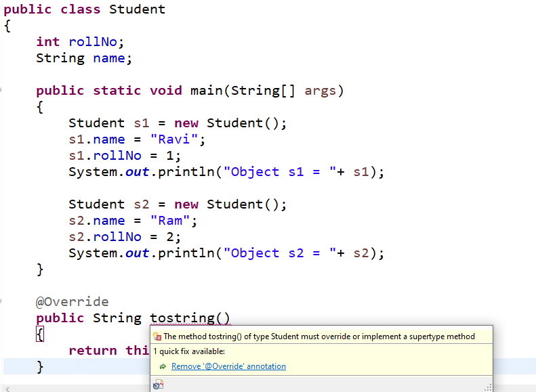Click the rollNo field in 'int rollNo;'
Screen dimensions: 536x392
pyautogui.click(x=93, y=42)
